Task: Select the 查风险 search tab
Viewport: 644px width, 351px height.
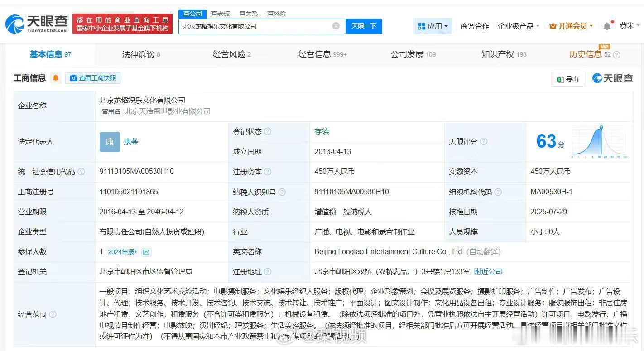Action: (x=276, y=14)
